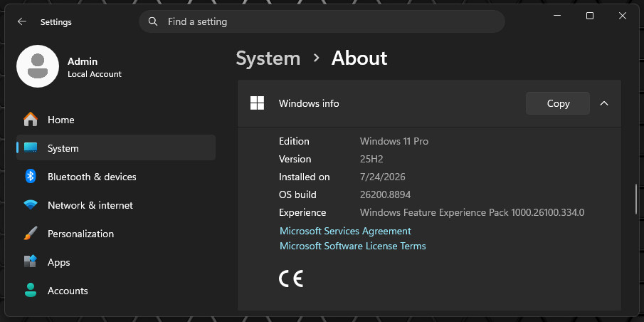This screenshot has width=644, height=322.
Task: Click the Experience label
Action: (302, 212)
